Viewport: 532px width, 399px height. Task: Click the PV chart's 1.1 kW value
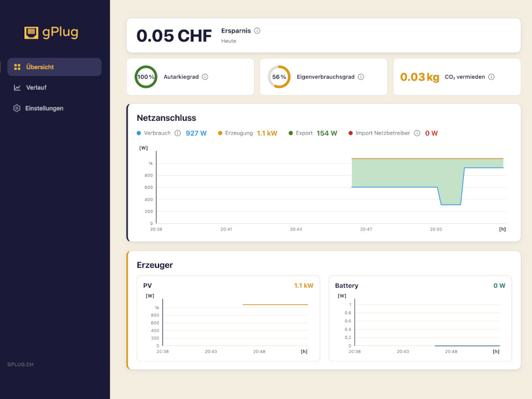[304, 285]
